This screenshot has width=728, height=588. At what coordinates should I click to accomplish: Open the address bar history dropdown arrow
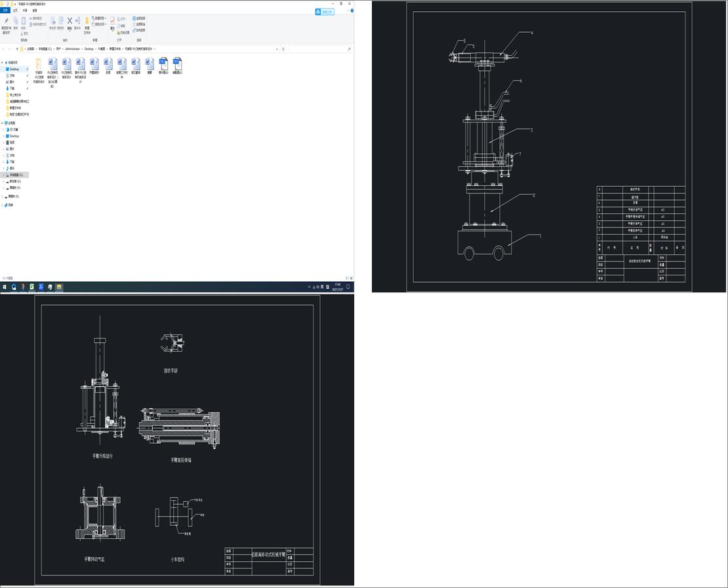tap(277, 49)
